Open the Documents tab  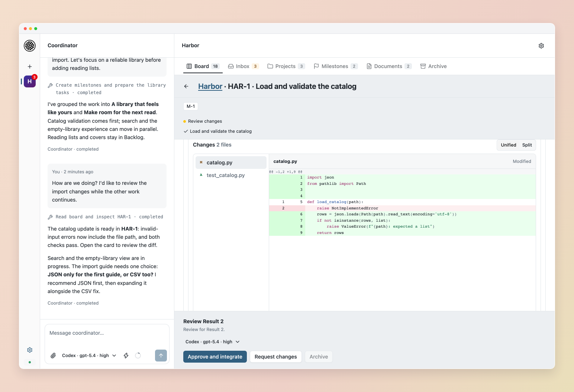pos(389,66)
